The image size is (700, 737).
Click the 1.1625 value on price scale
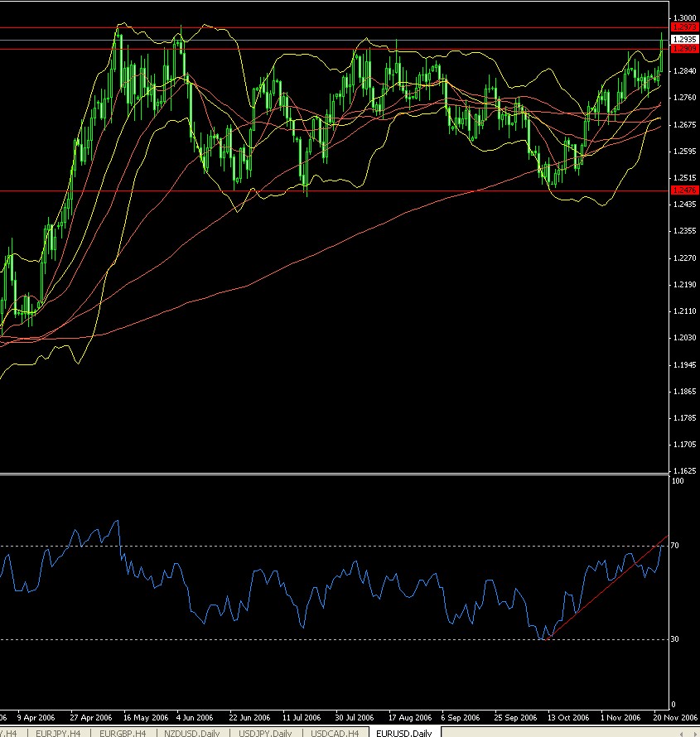click(685, 470)
